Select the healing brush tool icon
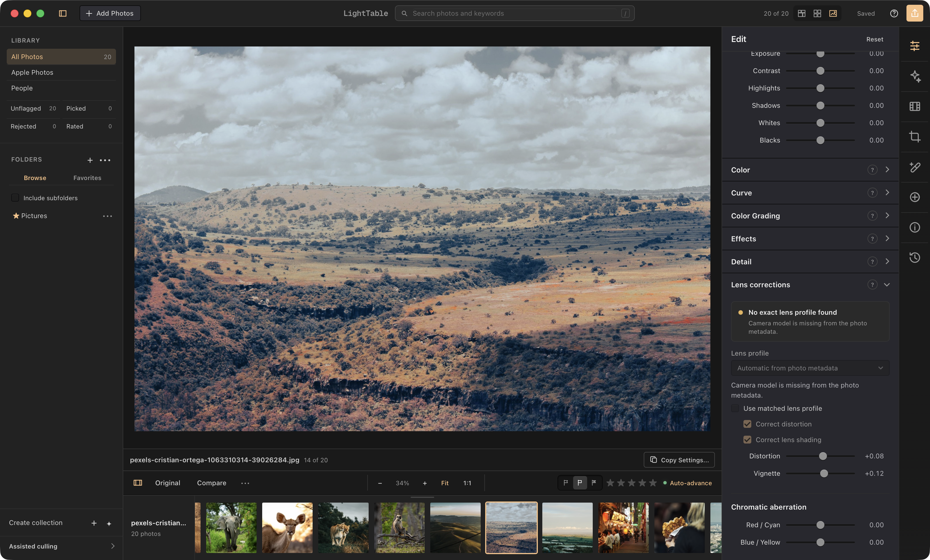 914,167
